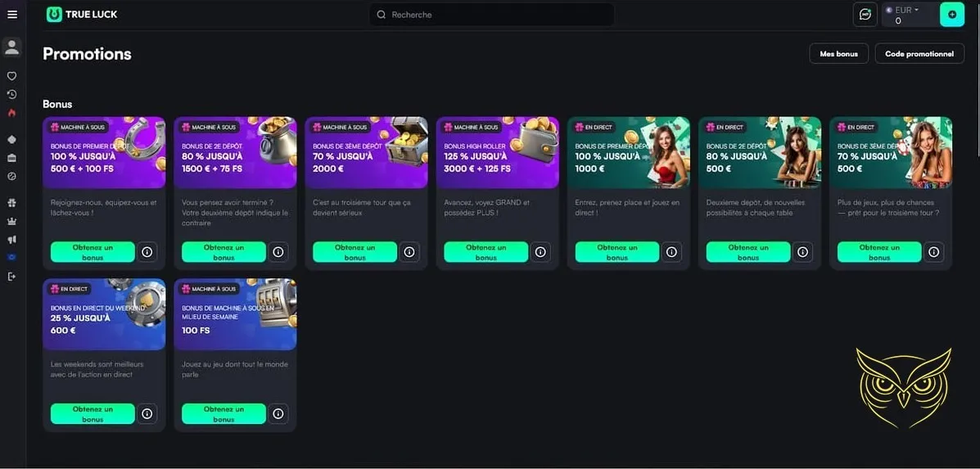Screen dimensions: 980x469
Task: Open the Code promotionnel button
Action: tap(919, 54)
